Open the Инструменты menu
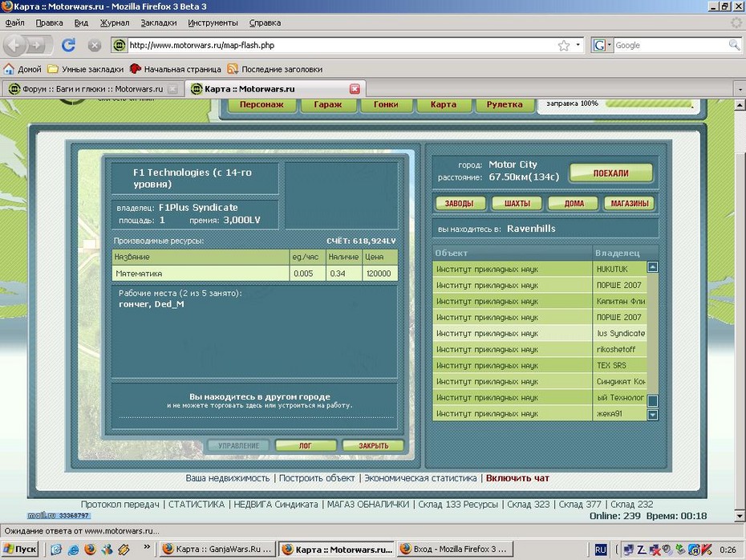Viewport: 746px width, 560px height. [213, 22]
